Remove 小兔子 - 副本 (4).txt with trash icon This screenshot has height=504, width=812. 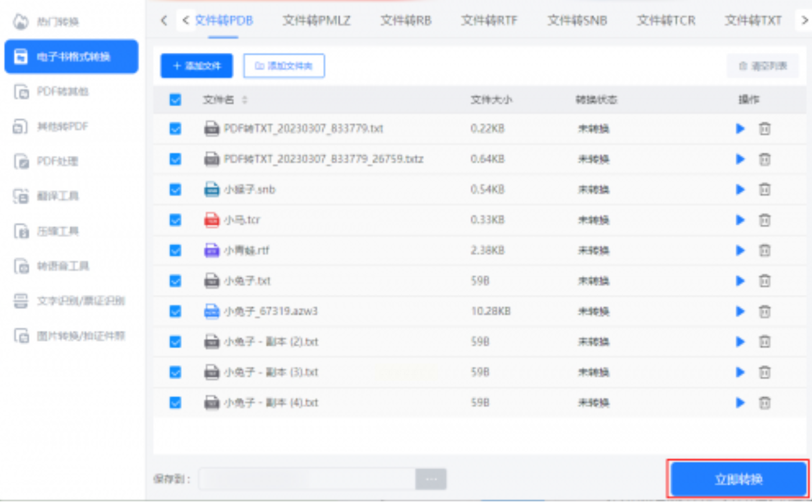pyautogui.click(x=764, y=403)
